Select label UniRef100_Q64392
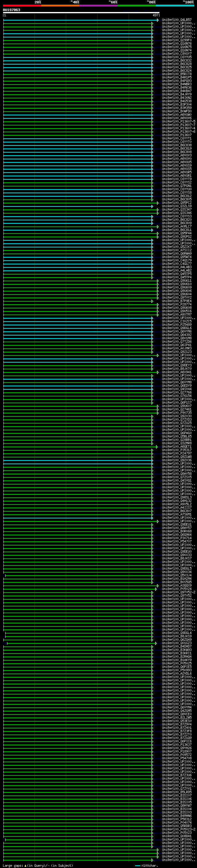The image size is (197, 868). tap(177, 335)
